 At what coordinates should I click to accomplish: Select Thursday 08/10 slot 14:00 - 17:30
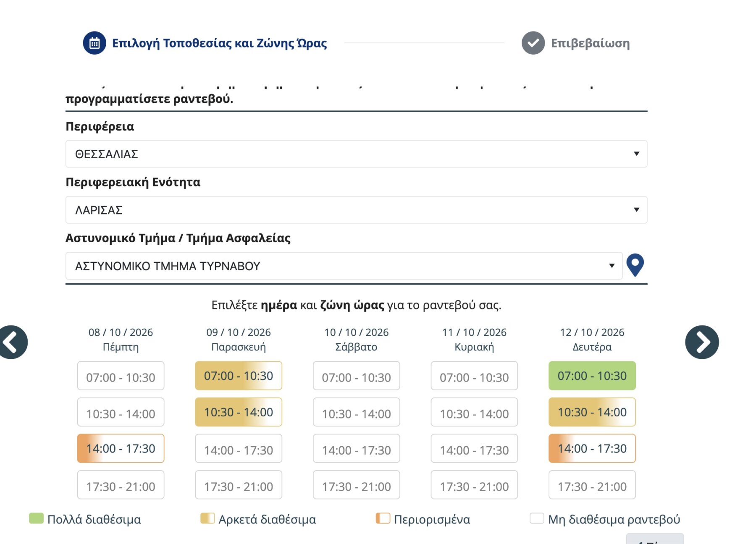pos(121,448)
